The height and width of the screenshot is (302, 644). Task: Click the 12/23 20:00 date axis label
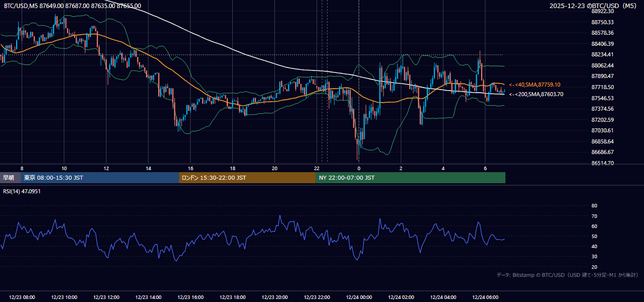pos(275,297)
